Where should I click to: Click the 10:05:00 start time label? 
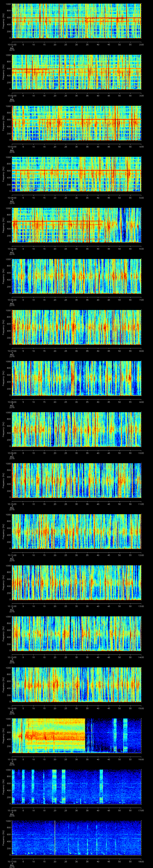12,248
